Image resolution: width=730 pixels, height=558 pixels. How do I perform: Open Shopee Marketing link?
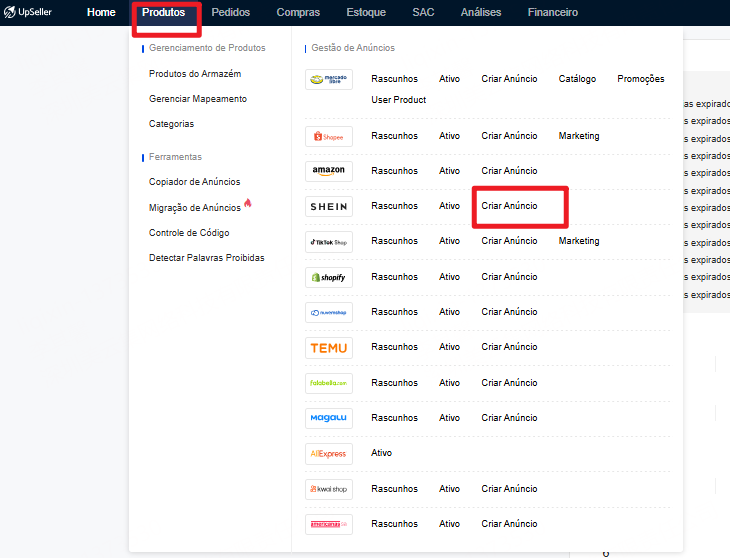click(x=579, y=136)
